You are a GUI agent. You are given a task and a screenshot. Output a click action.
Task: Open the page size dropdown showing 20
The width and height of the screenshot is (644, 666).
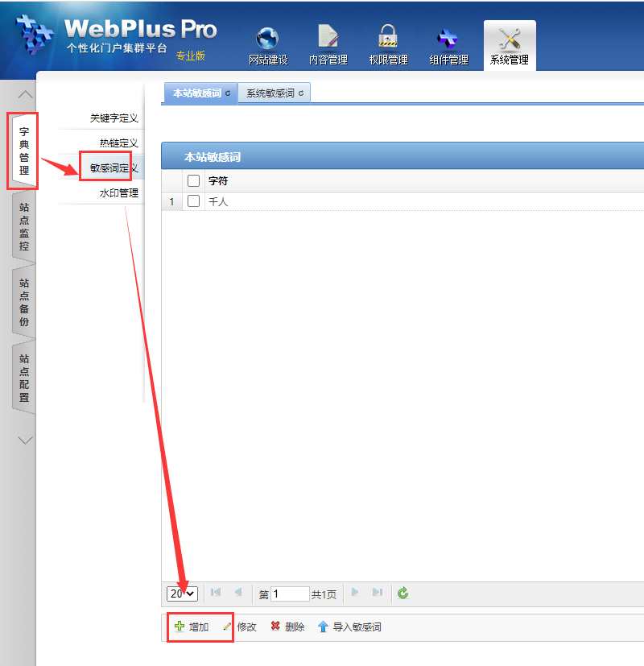coord(183,594)
